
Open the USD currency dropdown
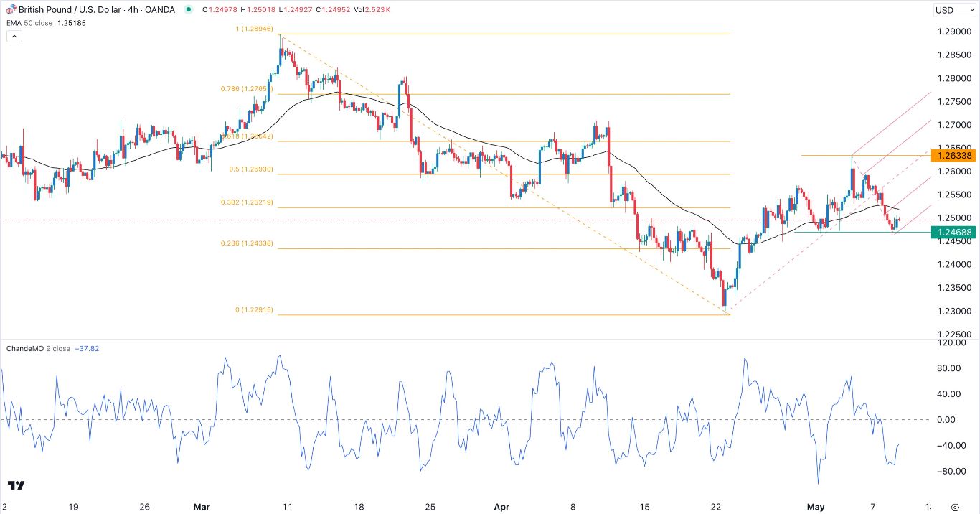[x=955, y=10]
